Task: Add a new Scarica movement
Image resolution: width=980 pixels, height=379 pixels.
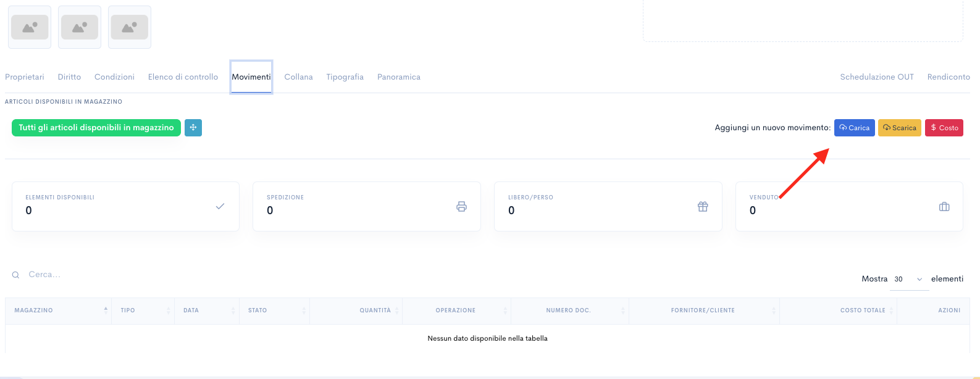Action: (900, 128)
